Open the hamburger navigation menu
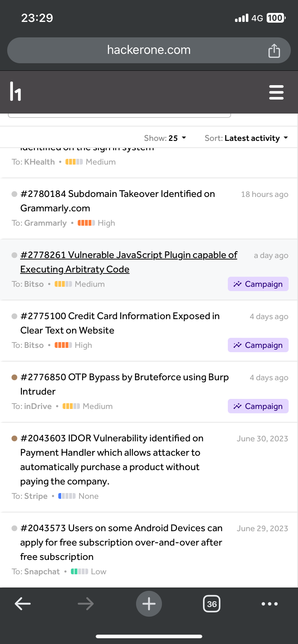The width and height of the screenshot is (298, 644). pos(276,92)
